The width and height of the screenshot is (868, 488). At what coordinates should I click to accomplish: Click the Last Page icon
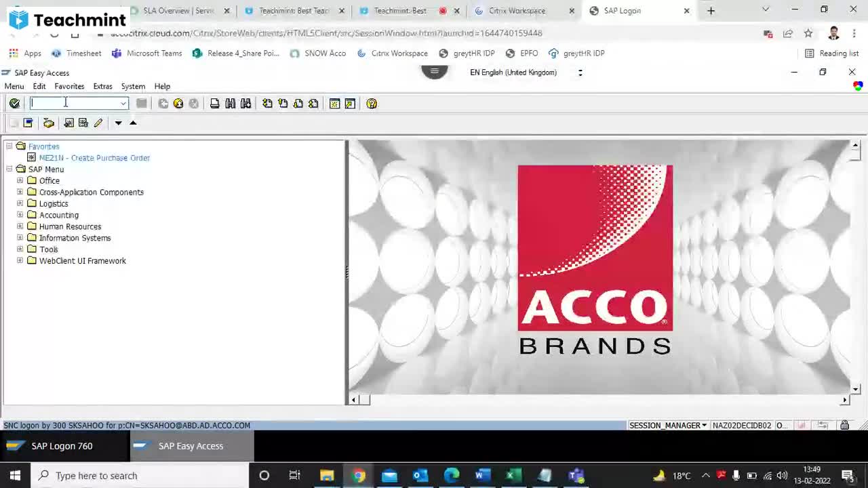[x=313, y=103]
